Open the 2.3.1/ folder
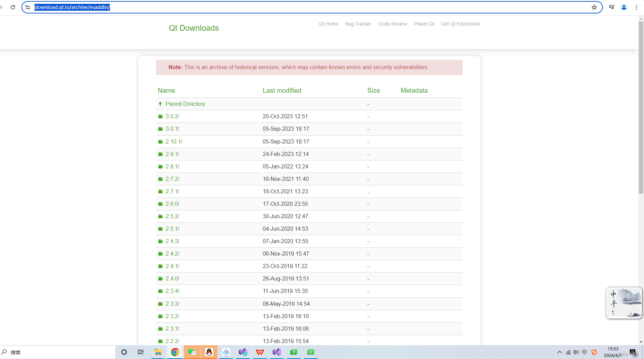Screen dimensions: 644x359 click(172, 329)
